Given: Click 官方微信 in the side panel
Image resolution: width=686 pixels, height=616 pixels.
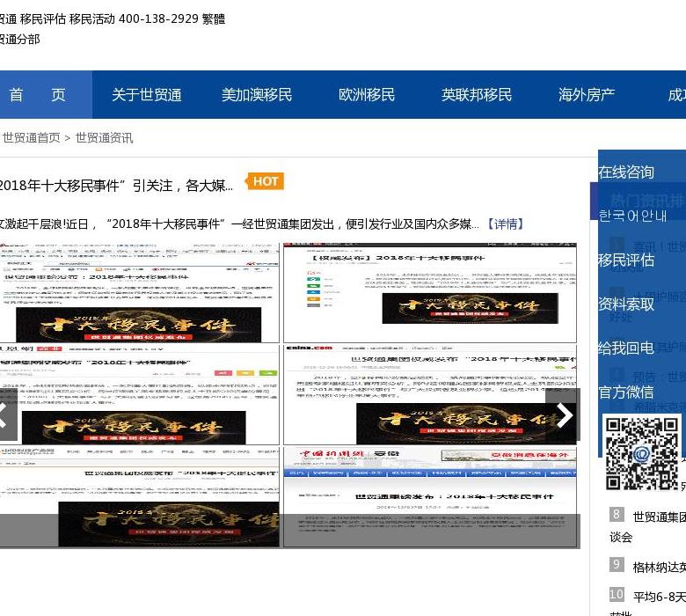Looking at the screenshot, I should (x=626, y=392).
